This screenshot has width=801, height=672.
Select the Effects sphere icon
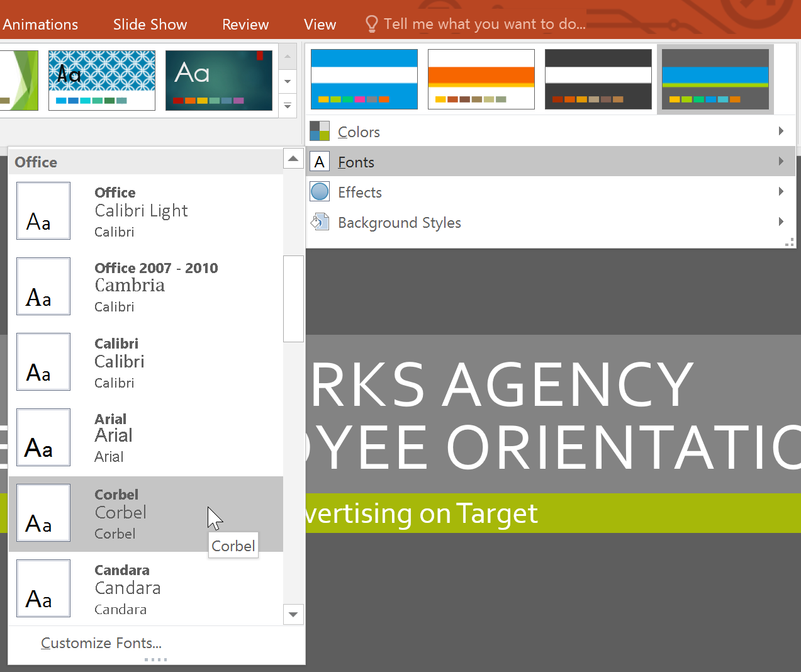coord(320,191)
